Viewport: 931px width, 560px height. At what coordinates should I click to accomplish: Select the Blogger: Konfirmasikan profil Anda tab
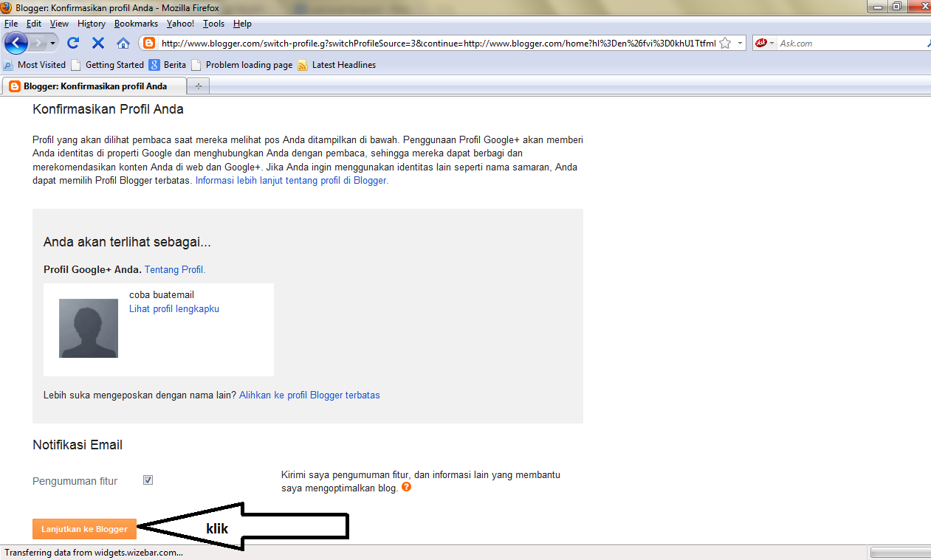pos(94,86)
